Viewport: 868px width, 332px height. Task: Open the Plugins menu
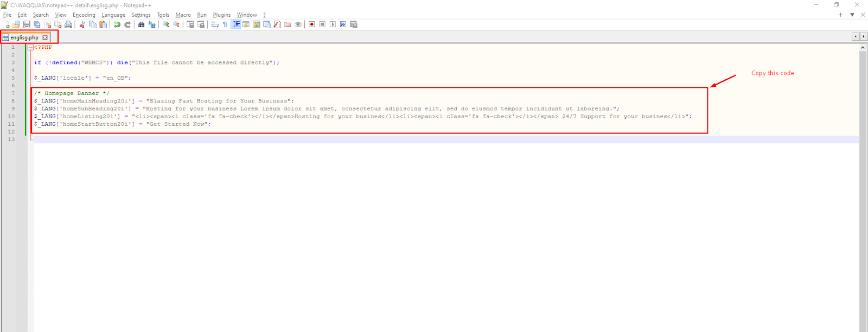[221, 15]
